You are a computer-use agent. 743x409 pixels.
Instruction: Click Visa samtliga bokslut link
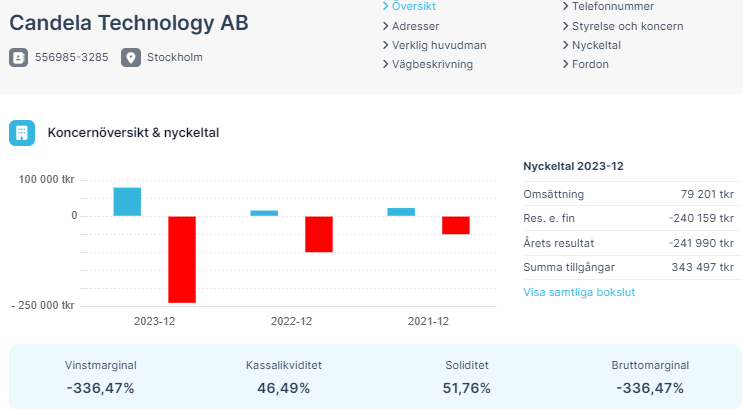click(579, 292)
